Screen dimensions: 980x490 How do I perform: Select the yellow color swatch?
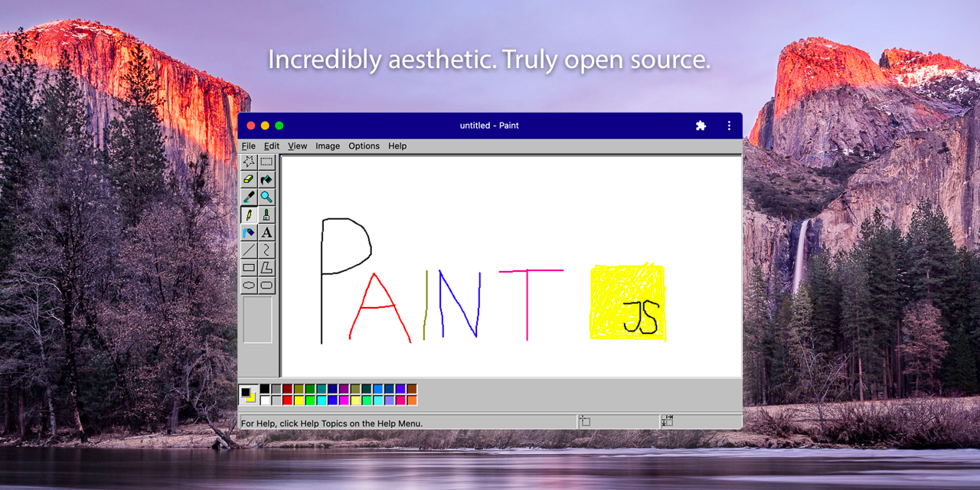pos(299,399)
